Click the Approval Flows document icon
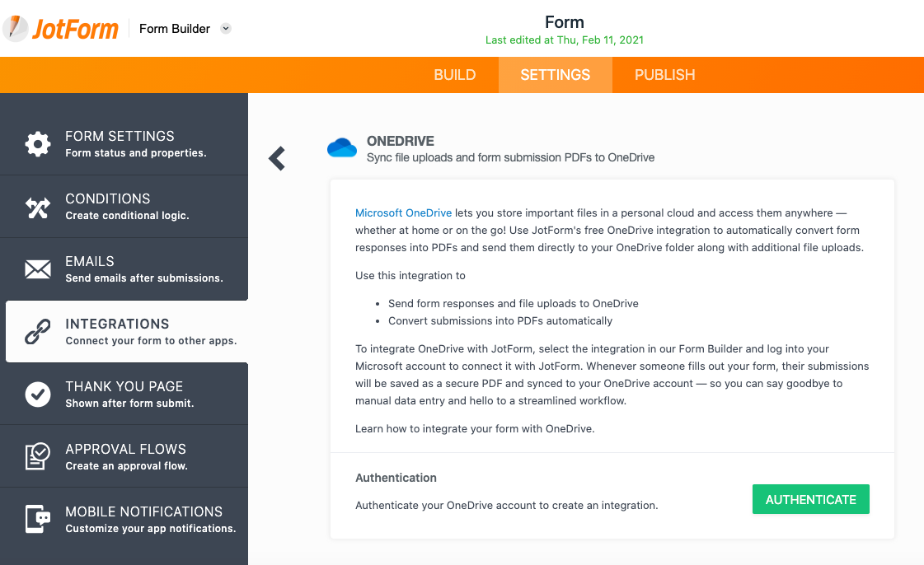Image resolution: width=924 pixels, height=565 pixels. coord(38,457)
